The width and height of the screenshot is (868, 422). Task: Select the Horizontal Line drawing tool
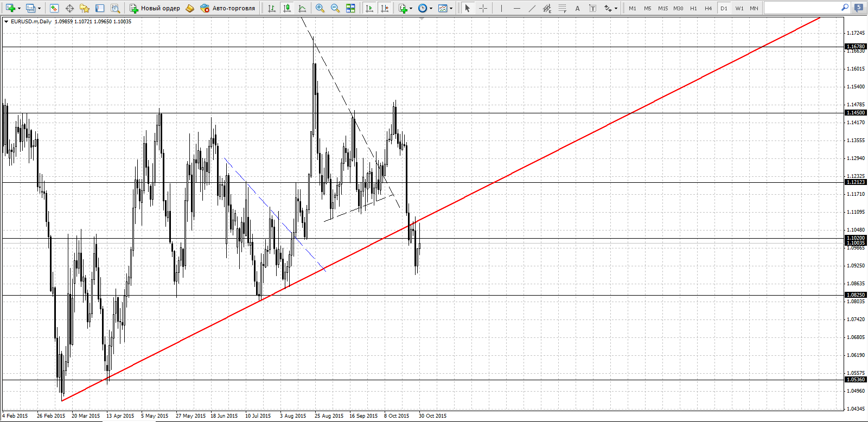point(516,8)
